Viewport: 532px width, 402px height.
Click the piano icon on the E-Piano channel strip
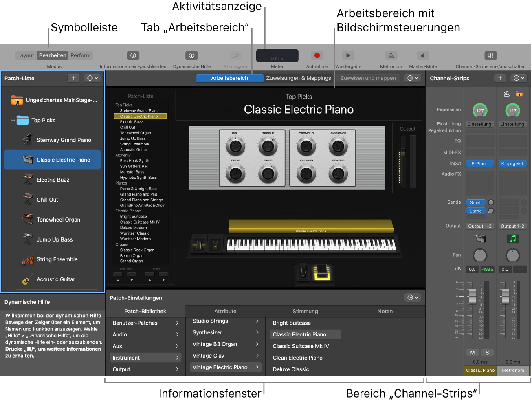[x=480, y=239]
